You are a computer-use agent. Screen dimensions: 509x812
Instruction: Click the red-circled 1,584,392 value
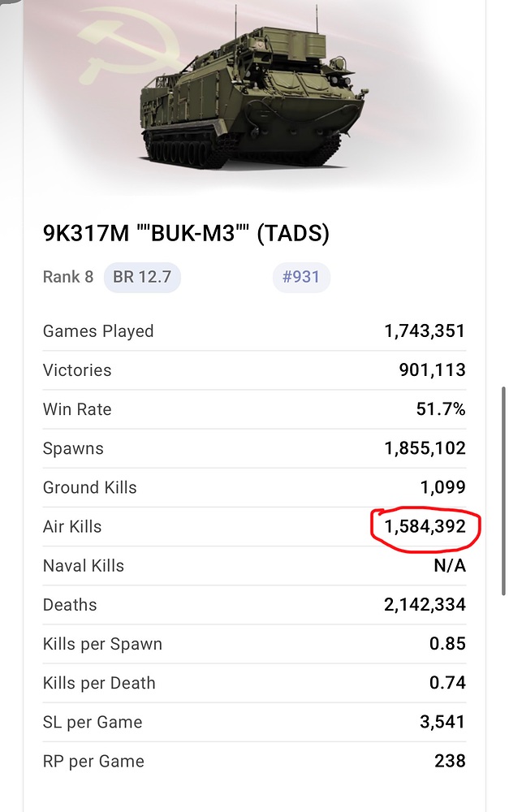tap(425, 526)
